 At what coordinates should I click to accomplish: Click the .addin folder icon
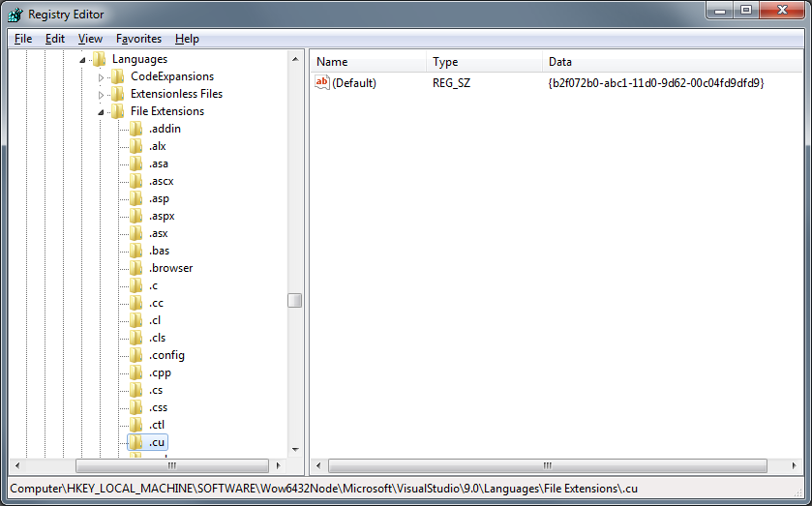tap(136, 129)
